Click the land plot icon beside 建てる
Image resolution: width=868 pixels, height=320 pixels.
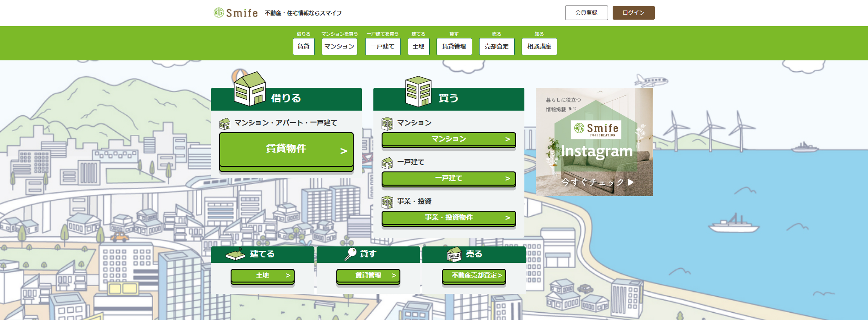236,254
